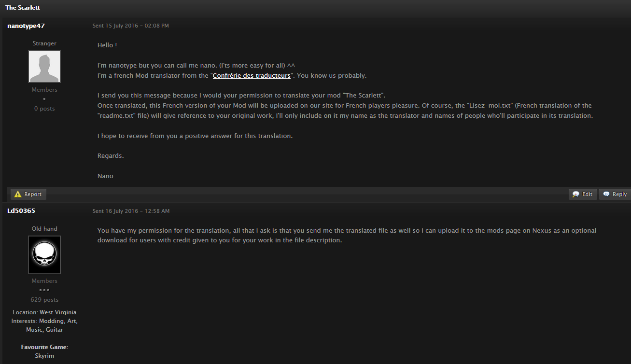
Task: Open the Confrérie des traducteurs link
Action: click(x=252, y=75)
